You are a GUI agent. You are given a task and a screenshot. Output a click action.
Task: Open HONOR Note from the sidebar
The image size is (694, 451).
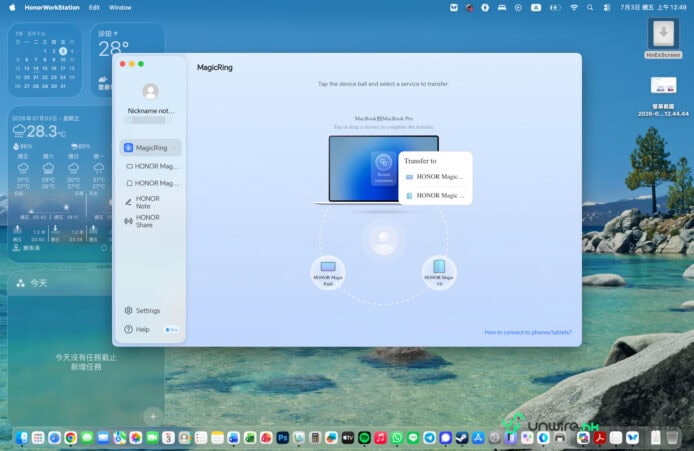pyautogui.click(x=150, y=202)
